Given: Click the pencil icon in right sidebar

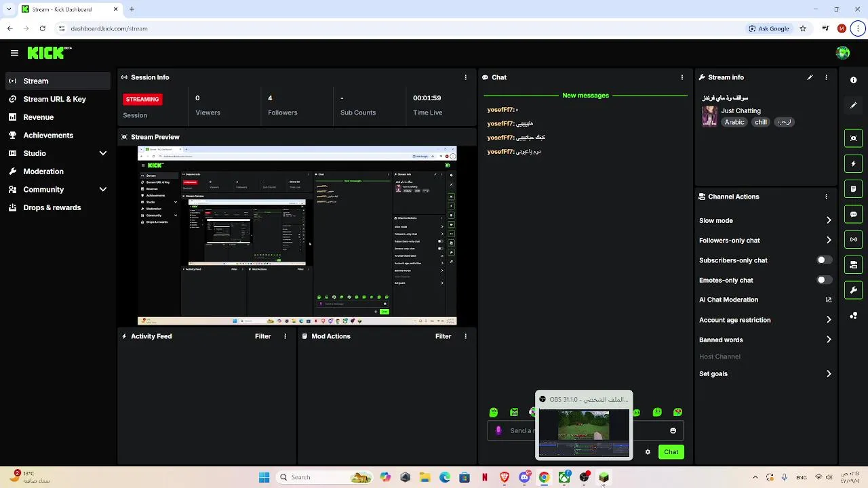Looking at the screenshot, I should [853, 106].
